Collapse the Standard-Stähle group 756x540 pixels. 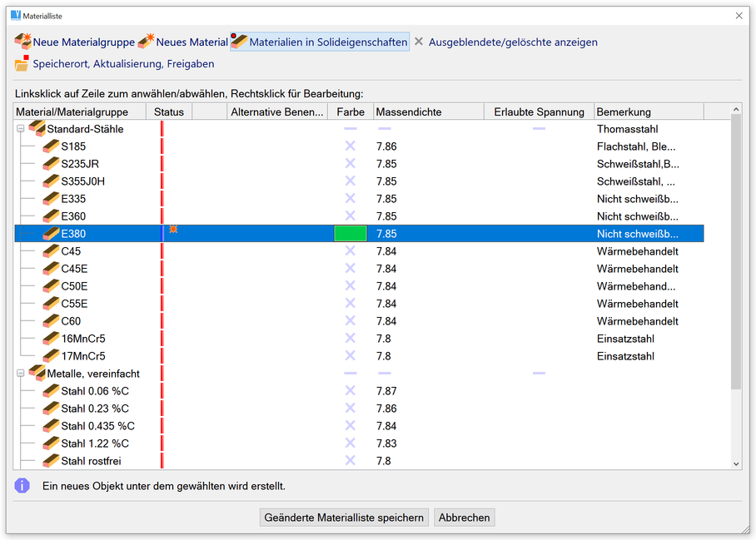click(x=21, y=129)
